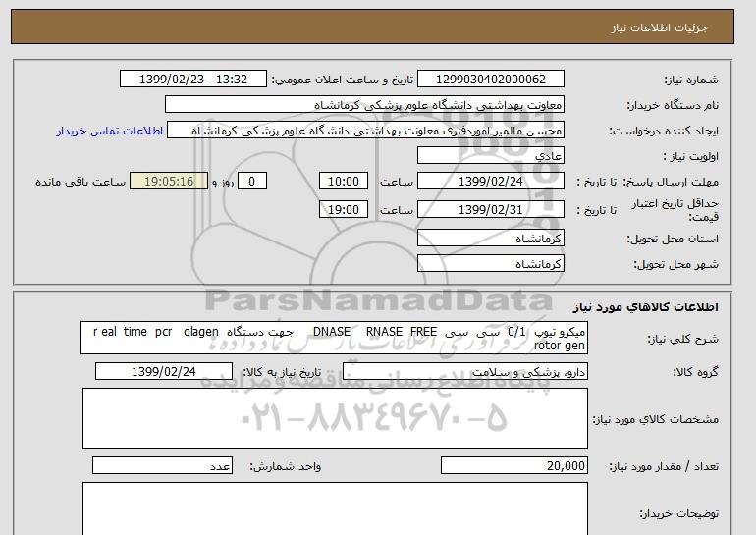The image size is (756, 535).
Task: Select the label گروه کالا
Action: tap(695, 372)
